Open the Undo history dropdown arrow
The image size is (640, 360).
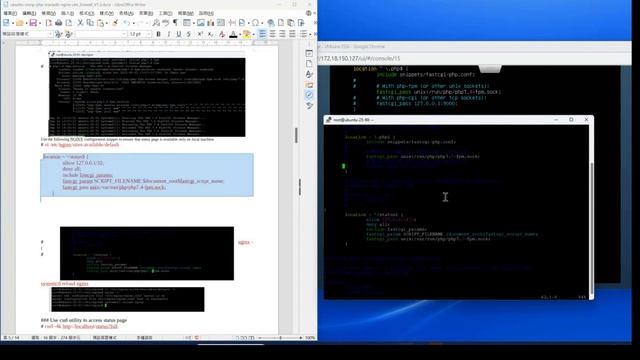pyautogui.click(x=133, y=23)
